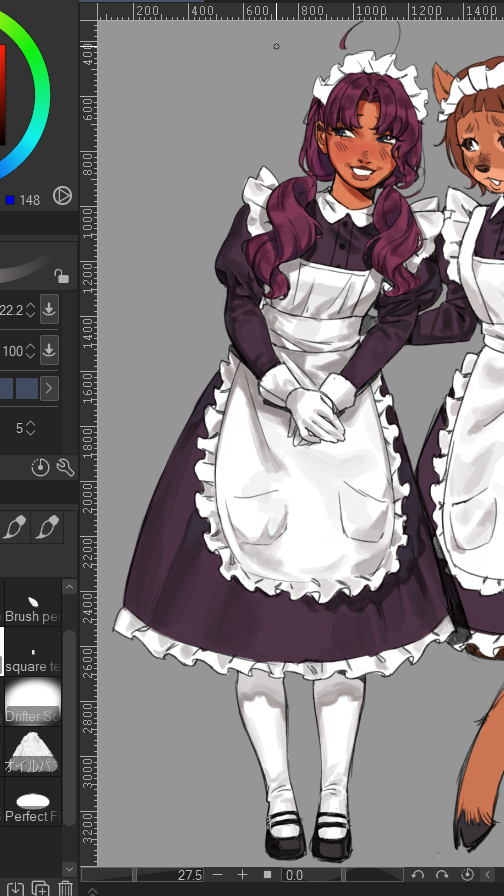Click the sub tool list scroll-up arrow
This screenshot has height=896, width=504.
tap(69, 587)
